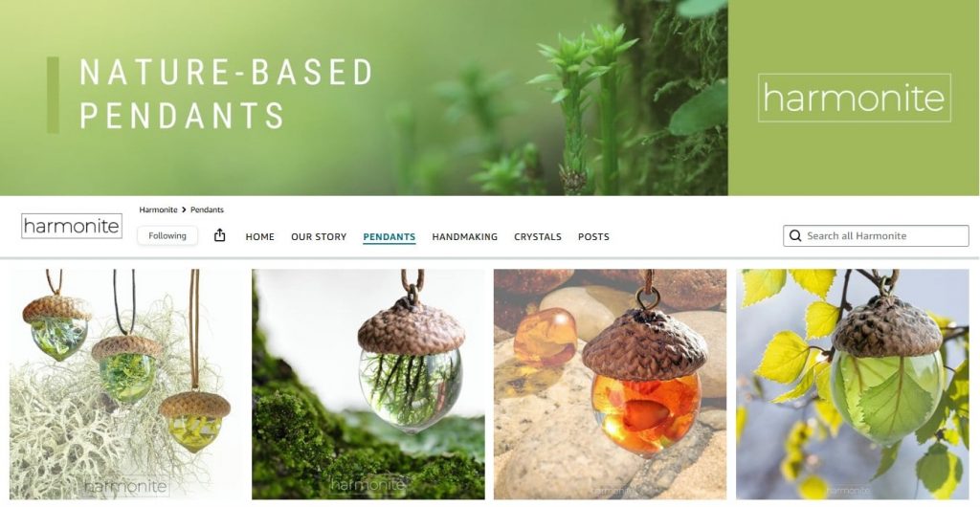This screenshot has width=980, height=507.
Task: Toggle the Following button
Action: pyautogui.click(x=167, y=235)
